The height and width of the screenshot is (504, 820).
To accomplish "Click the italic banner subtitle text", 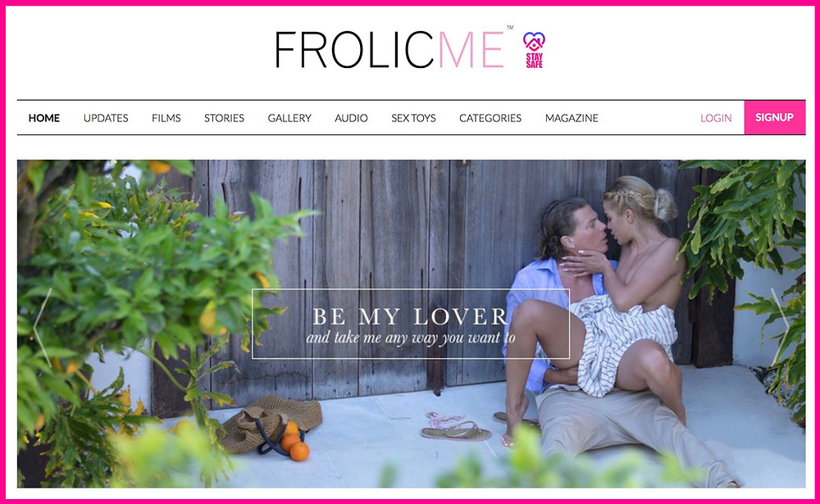I will click(411, 338).
